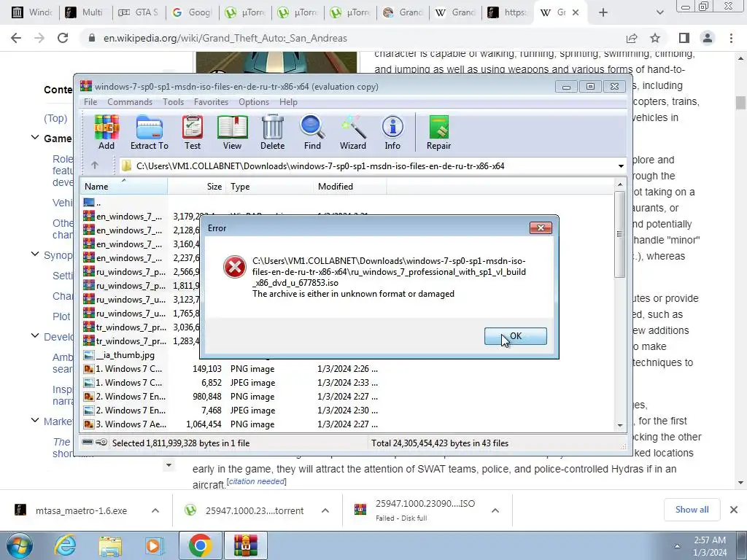Sort file list by Type column
This screenshot has height=560, width=747.
tap(270, 187)
